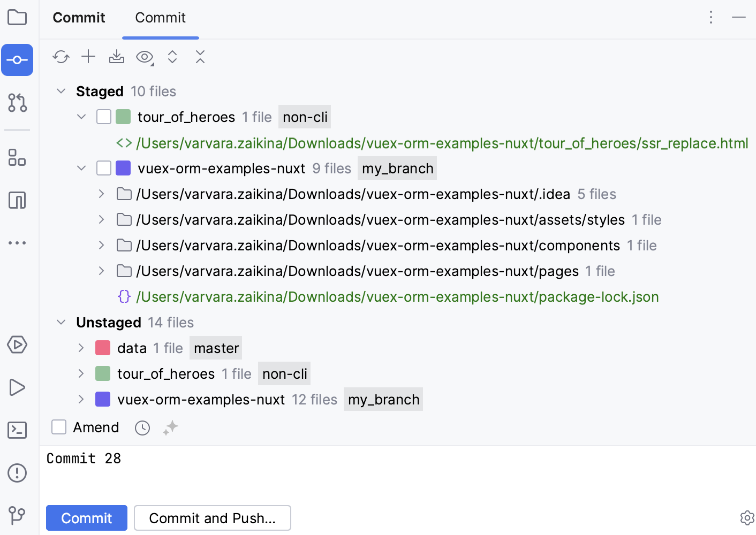Click the plus icon in the toolbar
Screen dimensions: 756x535
coord(88,57)
